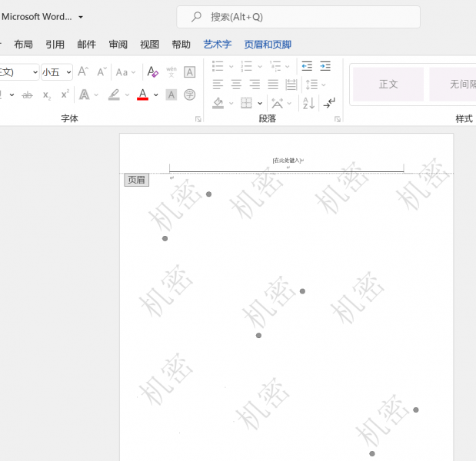This screenshot has width=476, height=461.
Task: Open Asian Layout tool
Action: click(x=277, y=104)
